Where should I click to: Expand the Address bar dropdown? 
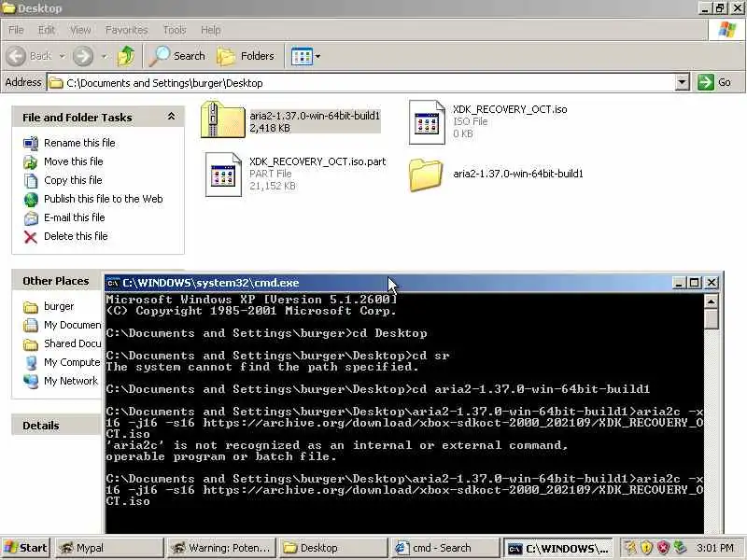(x=683, y=82)
